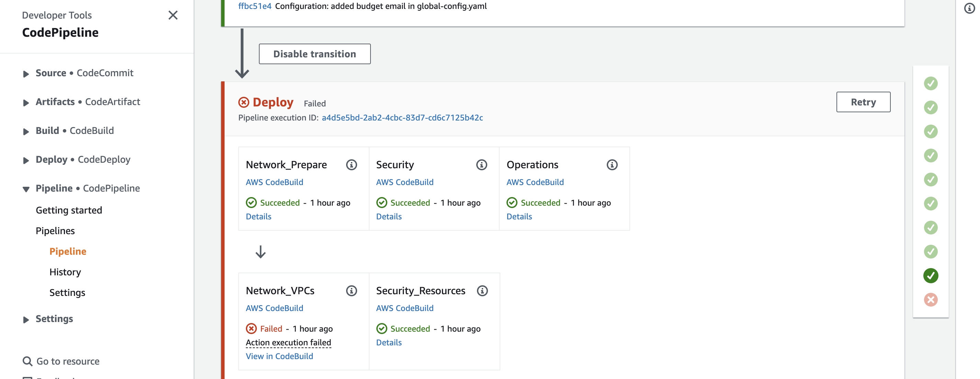Retry the failed Deploy stage
The height and width of the screenshot is (379, 980).
point(863,102)
